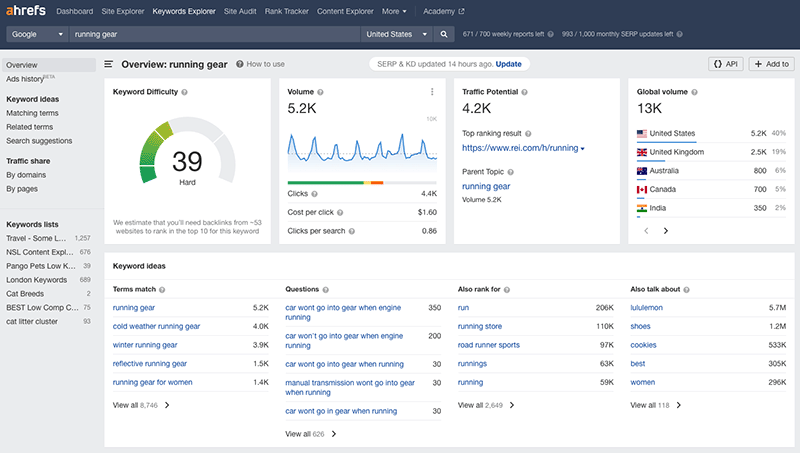
Task: Go to previous page of global volume countries
Action: coord(646,231)
